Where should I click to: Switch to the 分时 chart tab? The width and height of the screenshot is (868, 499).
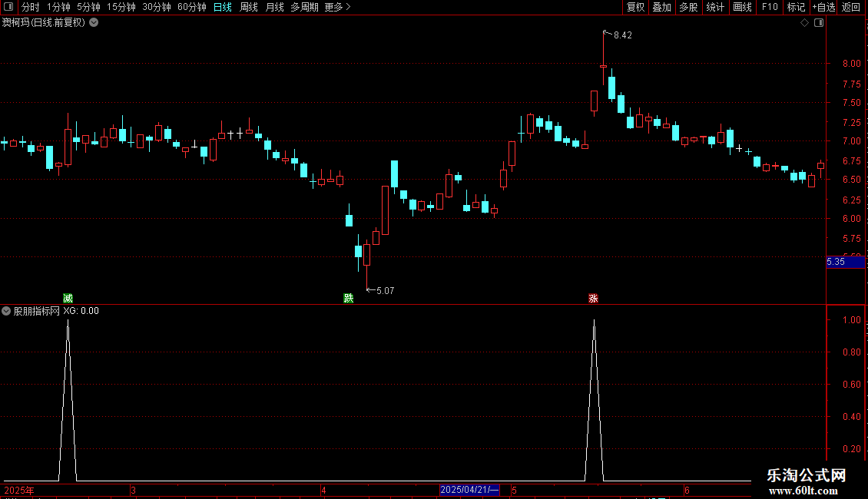click(x=31, y=7)
